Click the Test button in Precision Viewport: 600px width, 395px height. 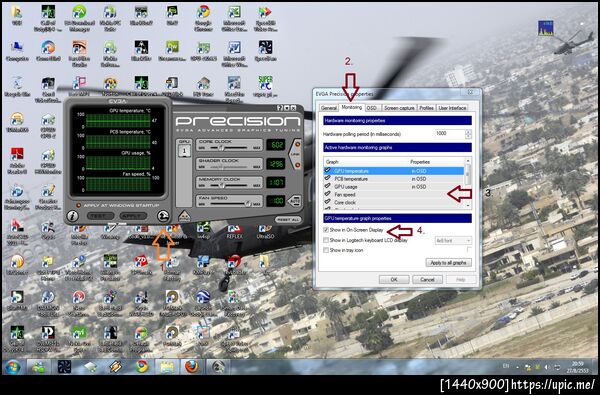click(100, 216)
